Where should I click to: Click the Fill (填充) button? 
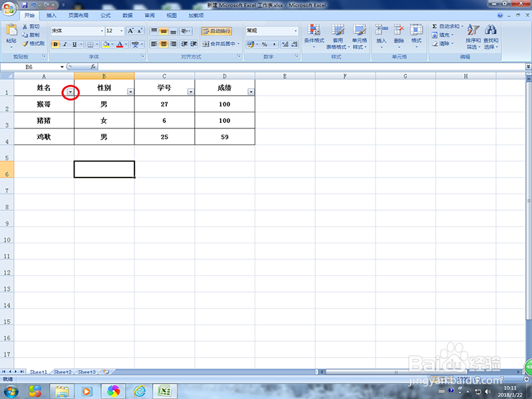point(443,35)
